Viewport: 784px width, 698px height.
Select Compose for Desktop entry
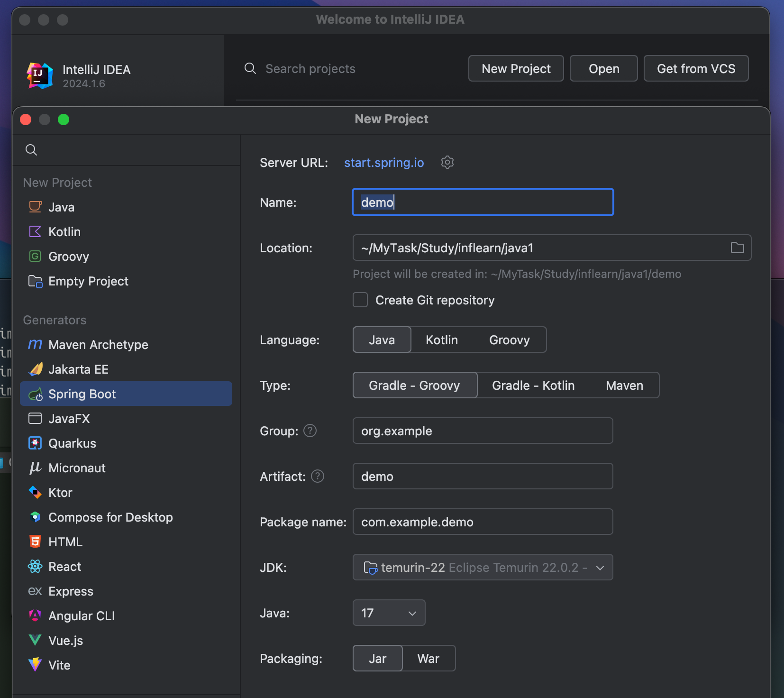126,517
